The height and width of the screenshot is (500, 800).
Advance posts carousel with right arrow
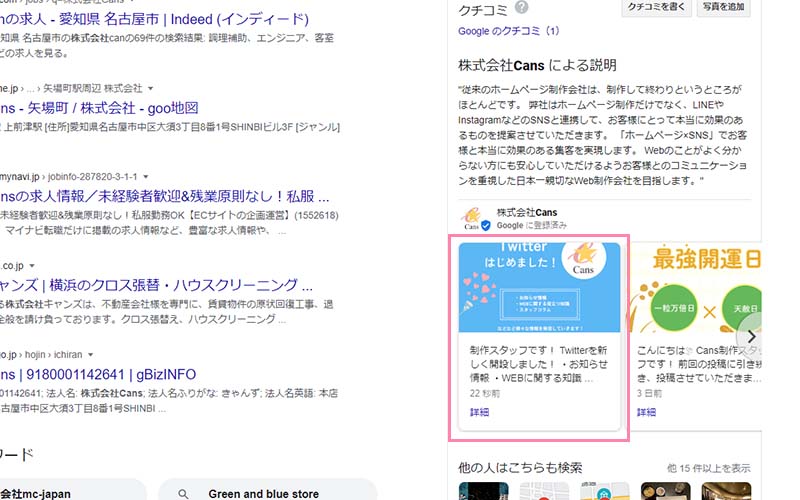[751, 337]
